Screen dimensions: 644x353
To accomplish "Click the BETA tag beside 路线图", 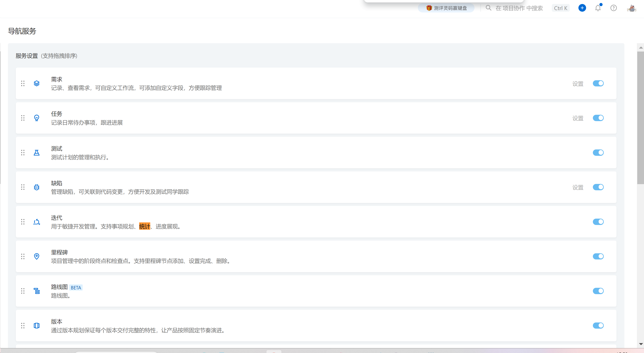I will tap(76, 288).
